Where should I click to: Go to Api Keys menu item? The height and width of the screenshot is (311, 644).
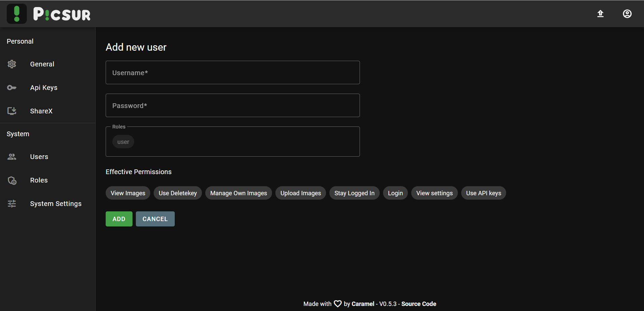coord(44,88)
